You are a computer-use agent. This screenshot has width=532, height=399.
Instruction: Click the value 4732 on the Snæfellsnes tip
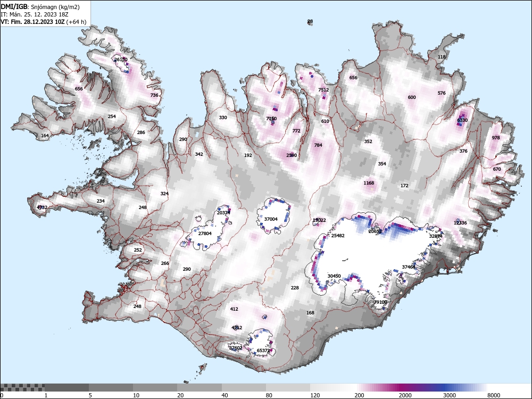(42, 207)
